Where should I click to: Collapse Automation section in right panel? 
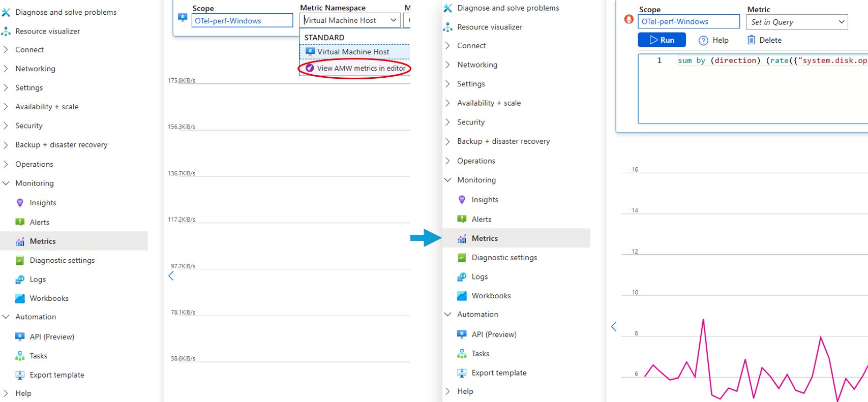(x=447, y=315)
